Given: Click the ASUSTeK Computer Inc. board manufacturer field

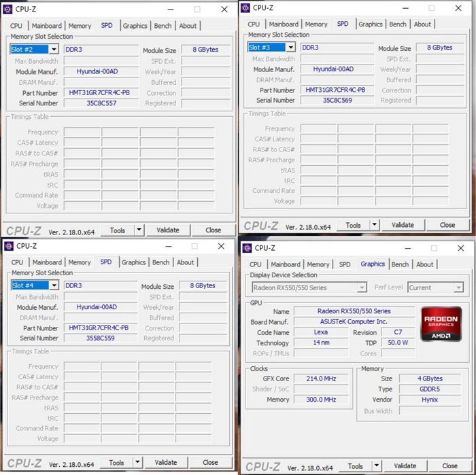Looking at the screenshot, I should tap(354, 321).
